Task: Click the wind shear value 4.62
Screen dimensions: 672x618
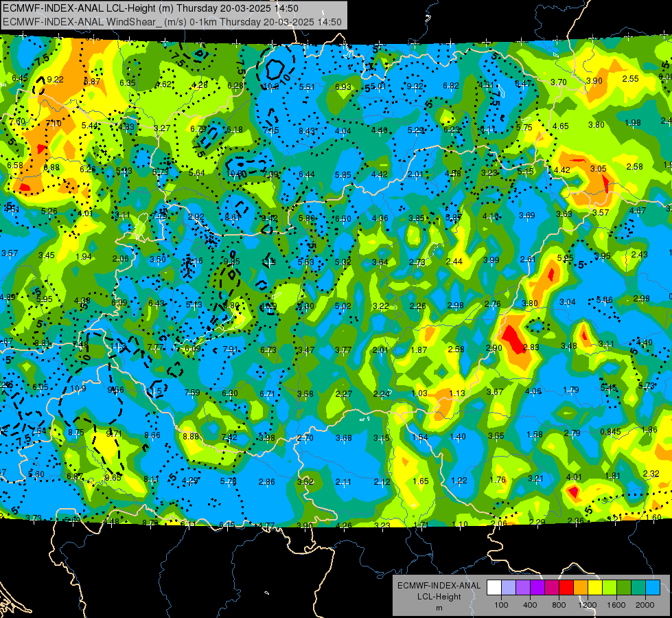Action: (x=163, y=84)
